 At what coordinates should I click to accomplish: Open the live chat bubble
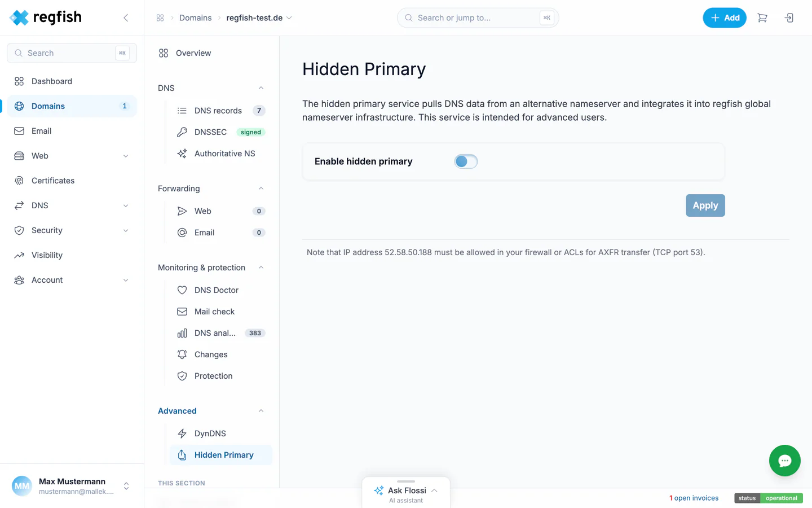(x=785, y=461)
